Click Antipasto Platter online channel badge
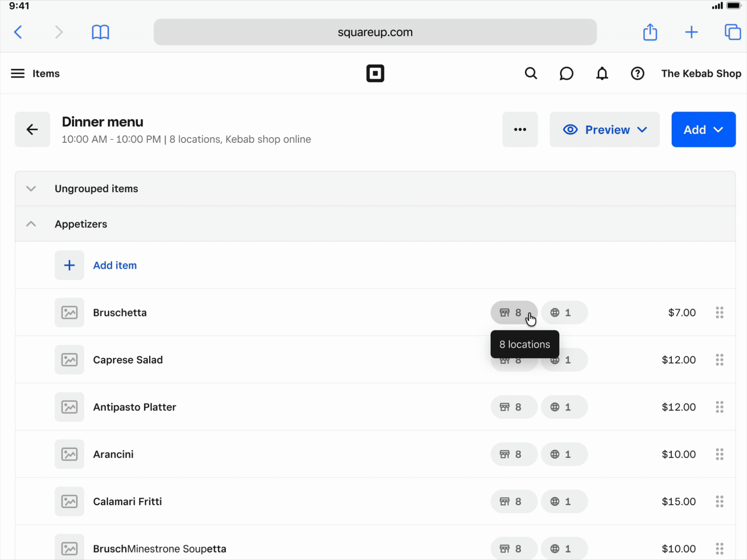Screen dimensions: 747x560 coord(564,407)
